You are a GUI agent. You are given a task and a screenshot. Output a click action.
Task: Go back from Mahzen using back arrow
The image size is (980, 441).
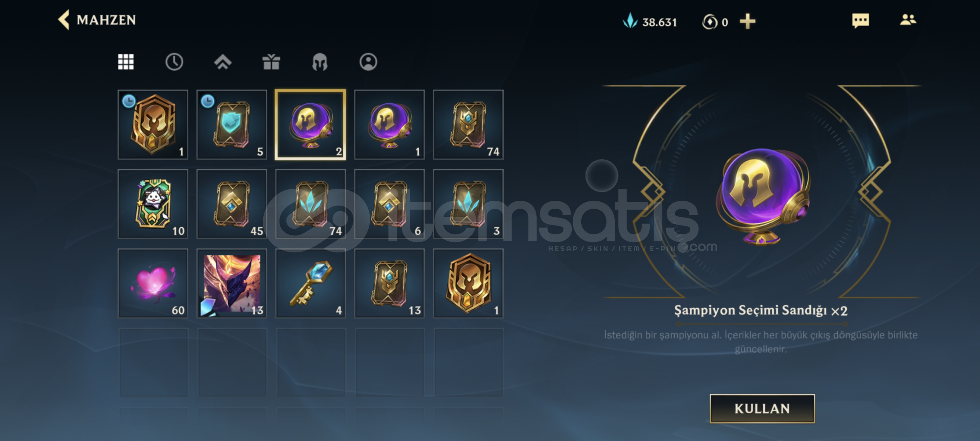(64, 20)
